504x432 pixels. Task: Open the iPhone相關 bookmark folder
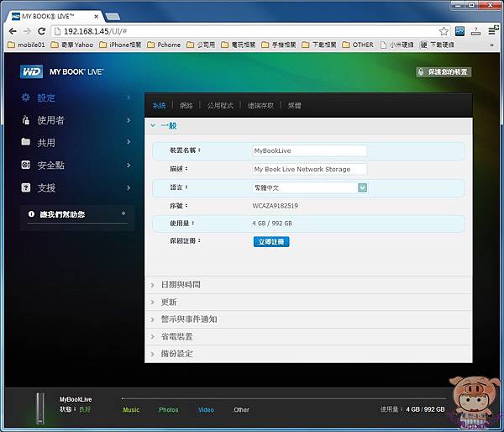coord(120,45)
